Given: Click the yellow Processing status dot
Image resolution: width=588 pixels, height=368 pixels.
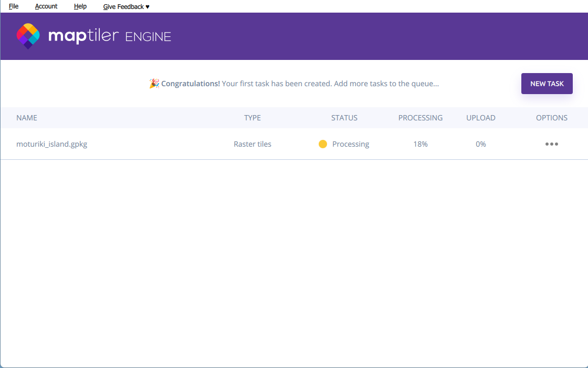Looking at the screenshot, I should pyautogui.click(x=323, y=144).
